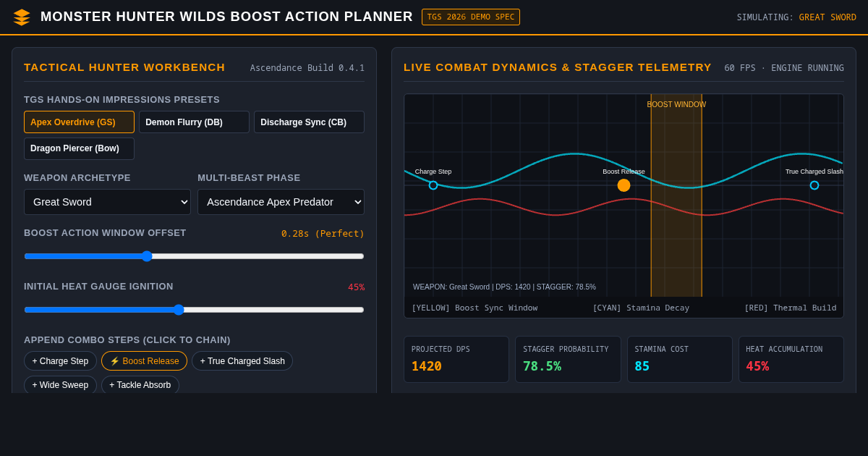
Task: Click the [RED] Thermal Build legend
Action: click(x=791, y=308)
